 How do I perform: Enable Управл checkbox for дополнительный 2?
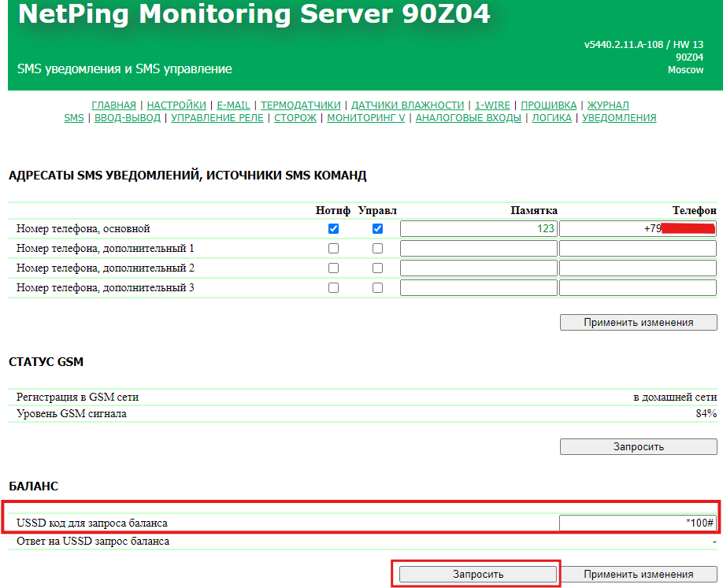tap(377, 268)
